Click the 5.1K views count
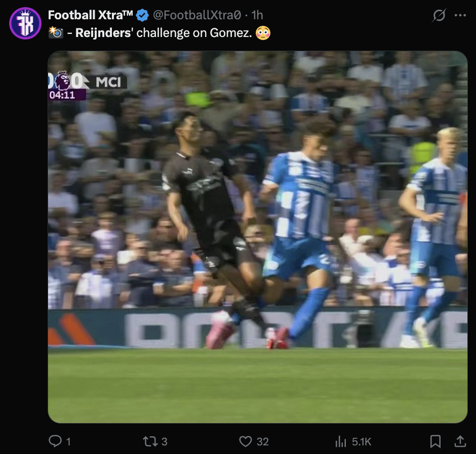This screenshot has width=476, height=454. coord(362,442)
